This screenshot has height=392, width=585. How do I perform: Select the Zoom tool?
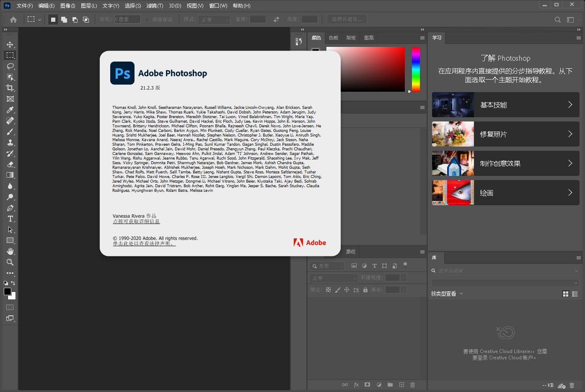(x=10, y=262)
